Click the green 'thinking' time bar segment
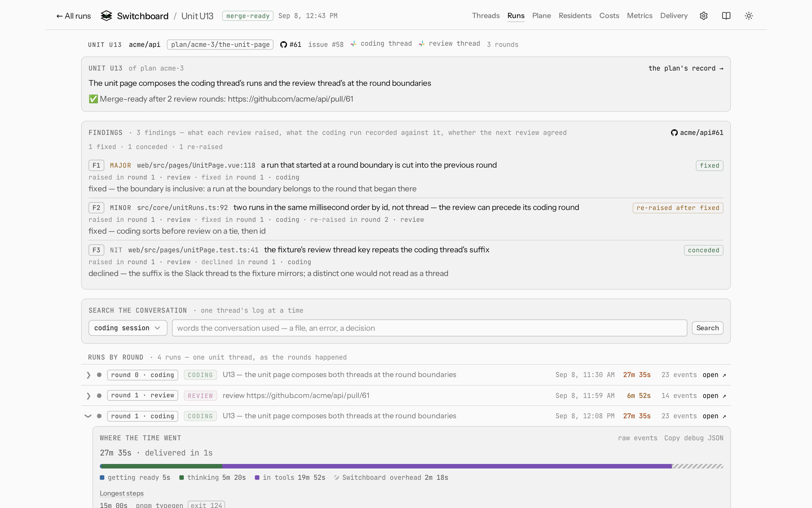Screen dimensions: 812x508 pyautogui.click(x=161, y=466)
